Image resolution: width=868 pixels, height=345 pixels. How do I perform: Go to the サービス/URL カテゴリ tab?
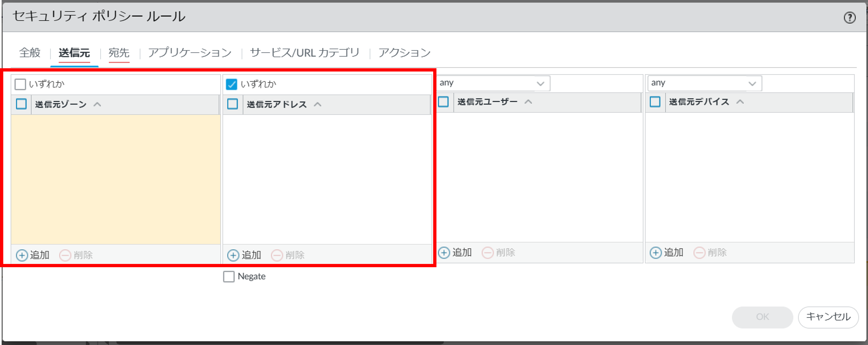pyautogui.click(x=304, y=53)
